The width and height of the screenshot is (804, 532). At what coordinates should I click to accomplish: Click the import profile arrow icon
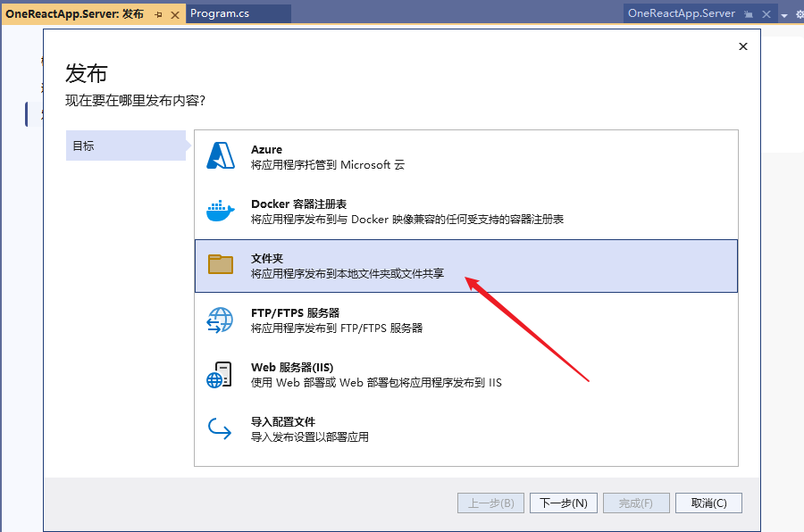[220, 428]
